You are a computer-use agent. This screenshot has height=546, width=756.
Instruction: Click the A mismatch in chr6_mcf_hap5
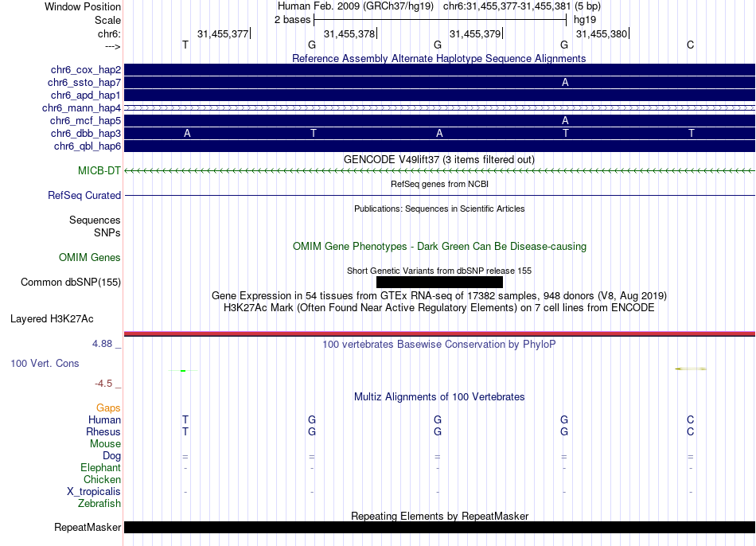(565, 121)
